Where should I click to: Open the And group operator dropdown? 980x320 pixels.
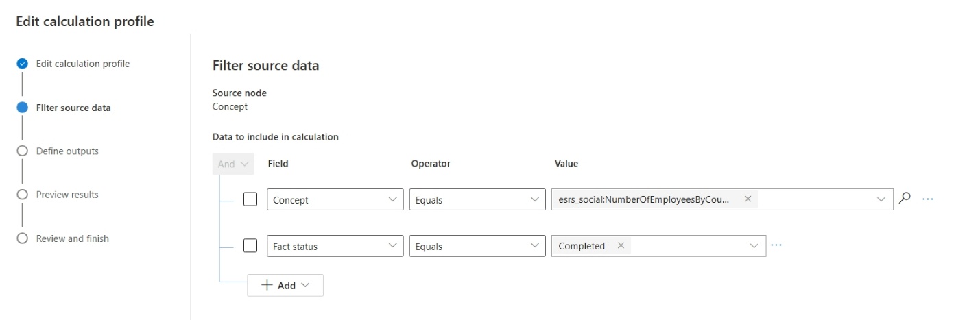(x=233, y=164)
